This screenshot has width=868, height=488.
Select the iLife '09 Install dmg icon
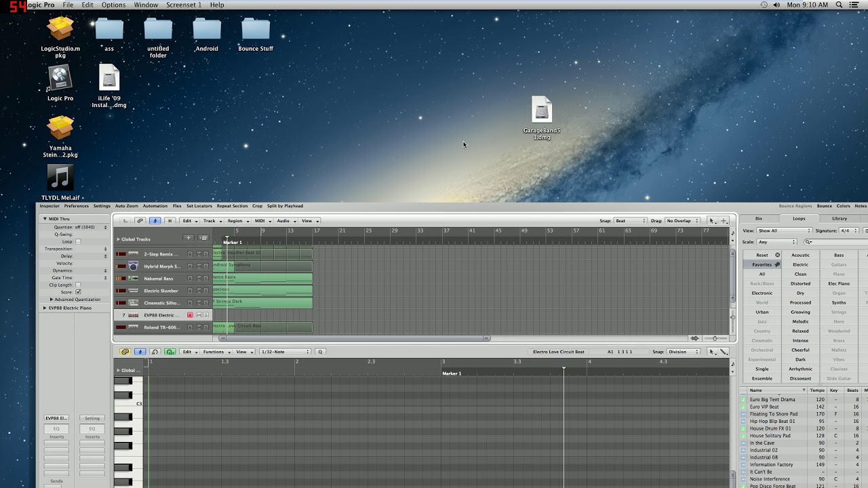pos(109,79)
